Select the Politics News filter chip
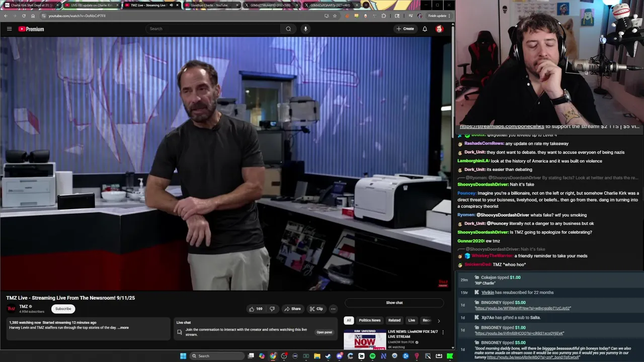The image size is (644, 362). [370, 320]
